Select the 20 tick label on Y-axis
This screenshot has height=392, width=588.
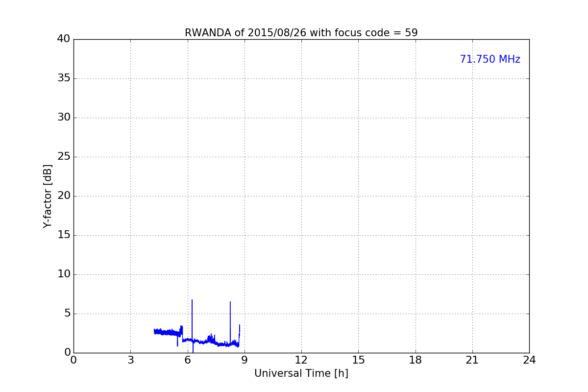64,196
